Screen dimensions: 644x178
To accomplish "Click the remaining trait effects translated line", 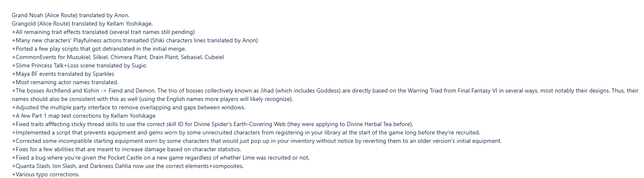I will [103, 32].
